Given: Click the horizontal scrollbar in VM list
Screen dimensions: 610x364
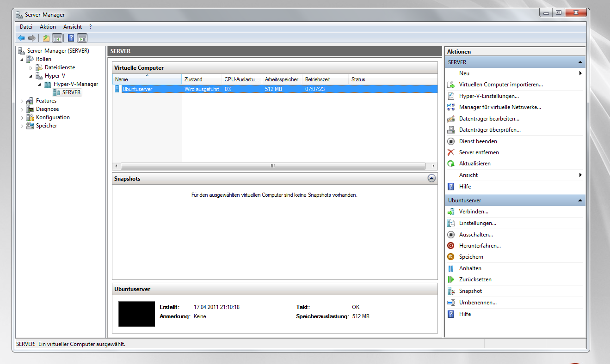Looking at the screenshot, I should tap(272, 166).
